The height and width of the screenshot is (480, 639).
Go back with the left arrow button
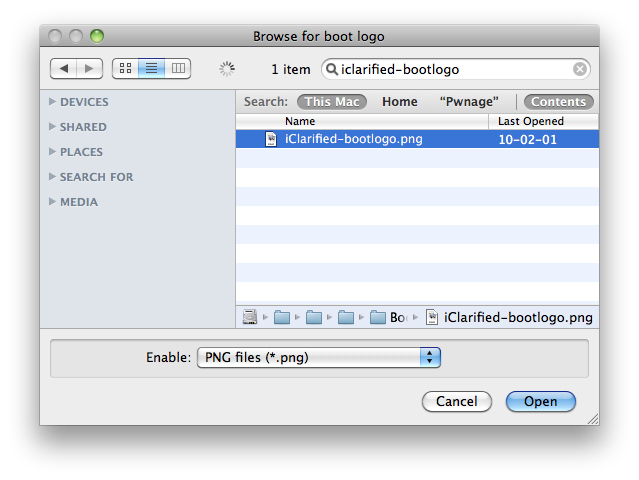coord(63,68)
